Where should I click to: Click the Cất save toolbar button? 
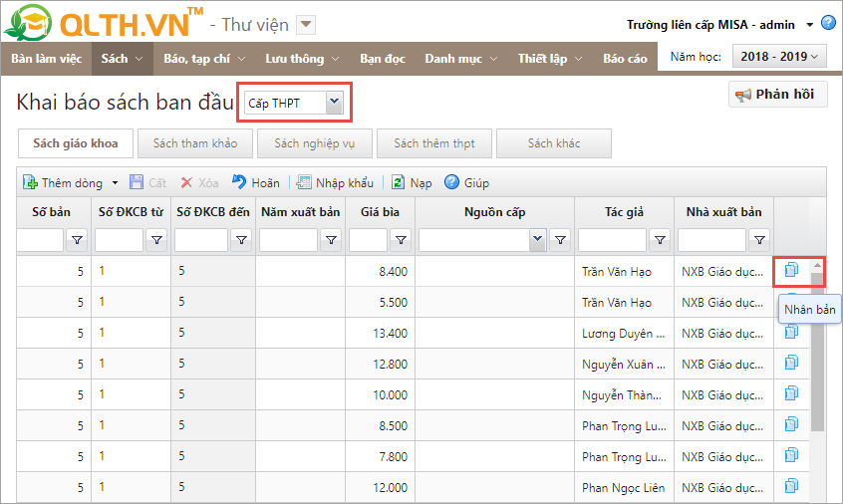(148, 182)
